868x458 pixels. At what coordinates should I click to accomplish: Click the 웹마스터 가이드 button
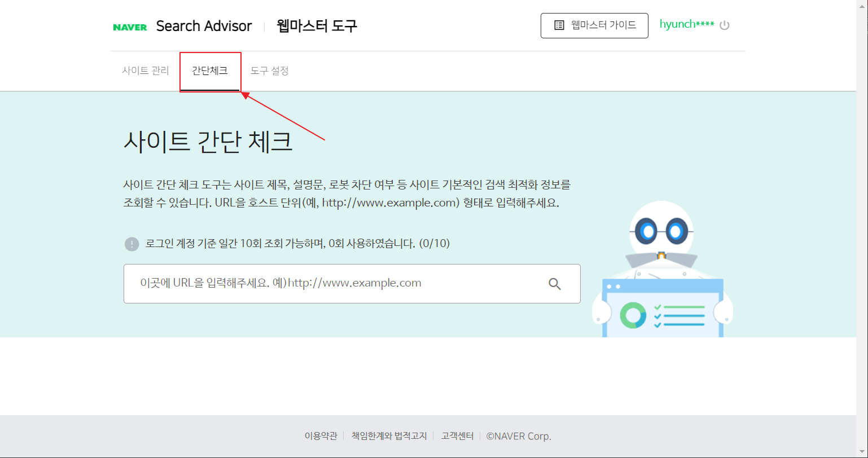(594, 25)
